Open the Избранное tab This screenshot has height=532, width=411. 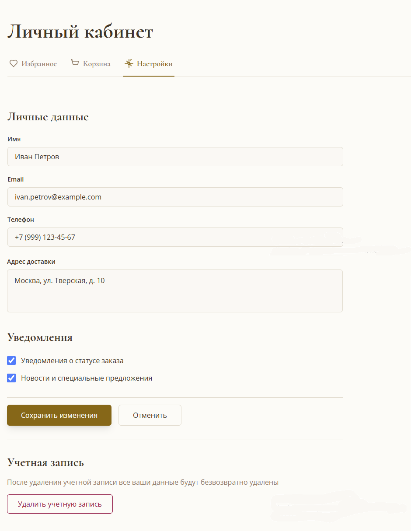click(x=33, y=64)
